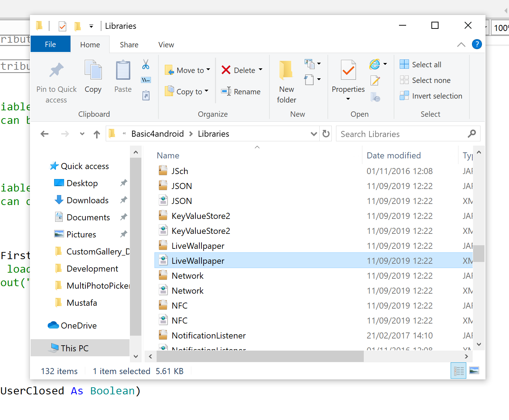Show recent locations dropdown

pyautogui.click(x=82, y=134)
